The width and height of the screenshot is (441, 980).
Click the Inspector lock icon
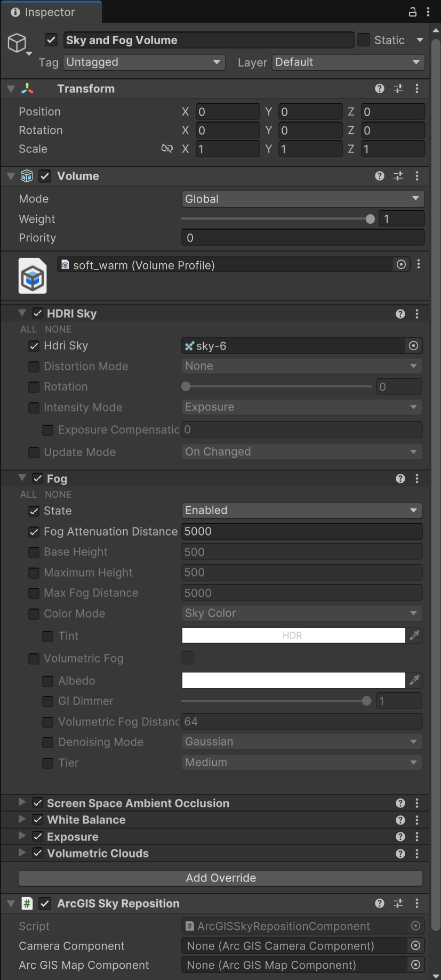[x=412, y=12]
